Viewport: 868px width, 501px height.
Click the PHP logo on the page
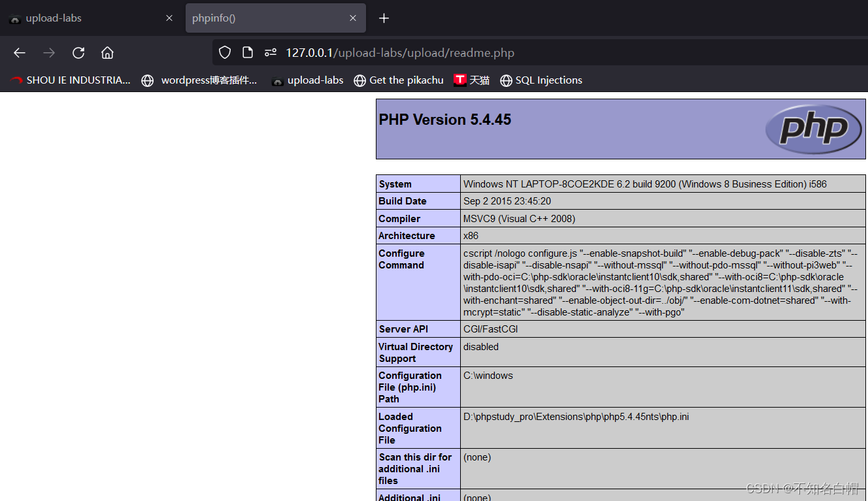pos(814,129)
